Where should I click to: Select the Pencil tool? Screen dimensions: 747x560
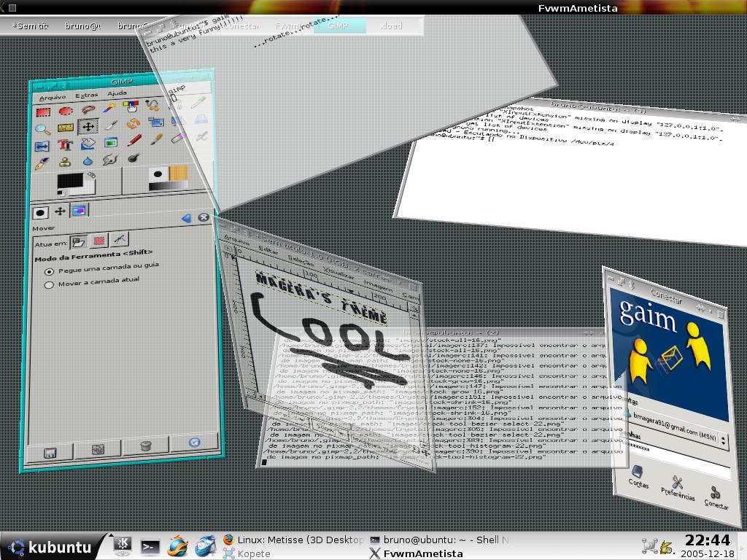134,141
